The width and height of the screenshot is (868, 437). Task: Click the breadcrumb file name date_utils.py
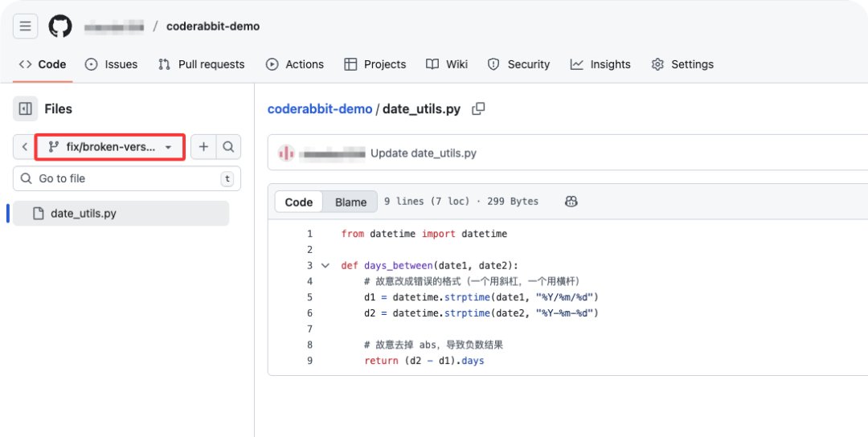[x=421, y=109]
